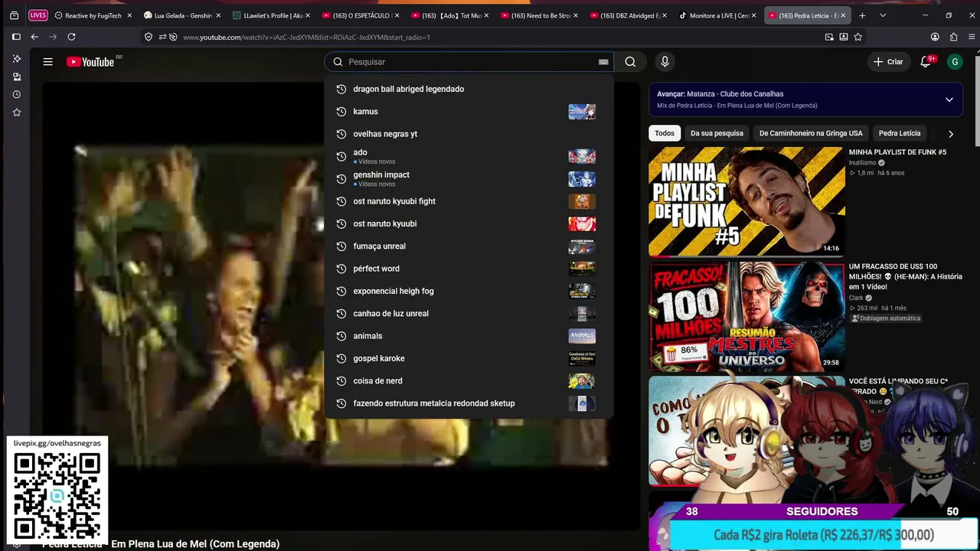The height and width of the screenshot is (551, 980).
Task: Open the He-Man 'Mestres do Universo' thumbnail
Action: 746,316
